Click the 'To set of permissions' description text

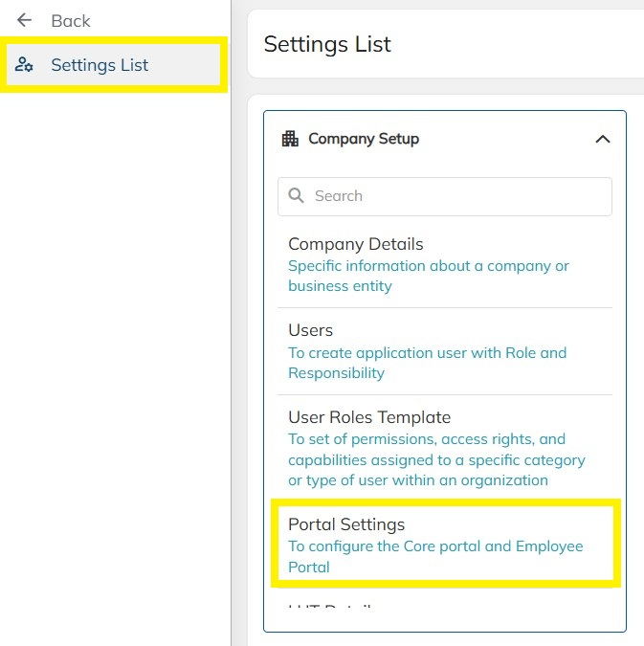click(x=436, y=459)
